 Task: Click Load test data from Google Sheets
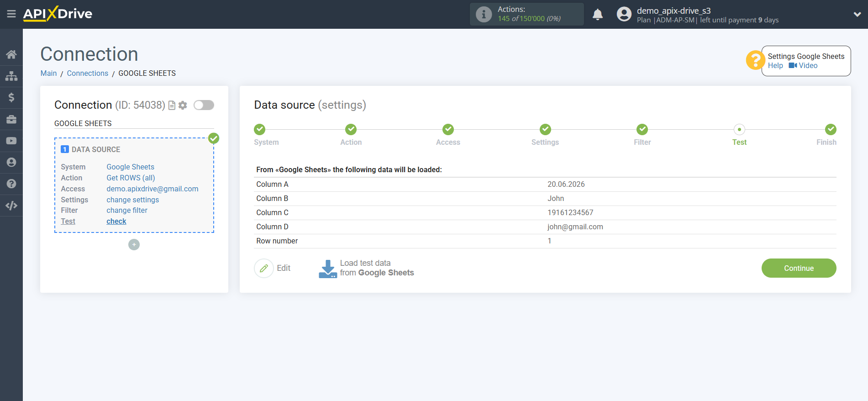point(366,269)
